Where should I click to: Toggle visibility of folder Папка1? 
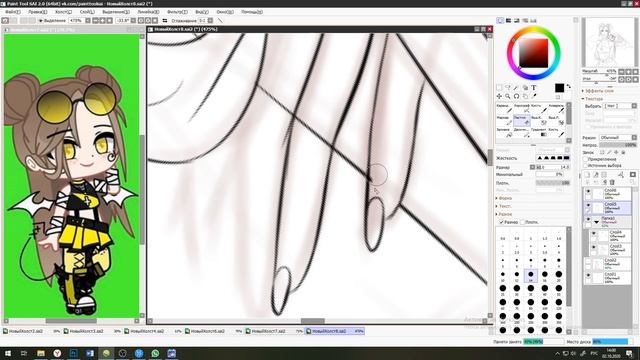(x=588, y=220)
